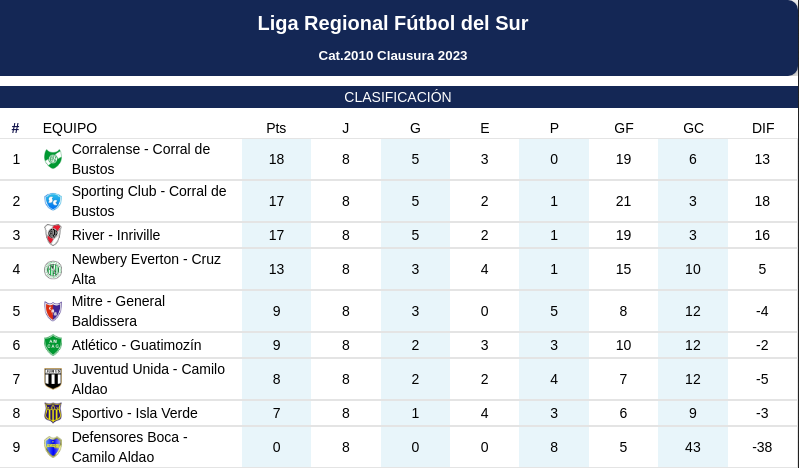Open the River - Inriville team name

(116, 235)
